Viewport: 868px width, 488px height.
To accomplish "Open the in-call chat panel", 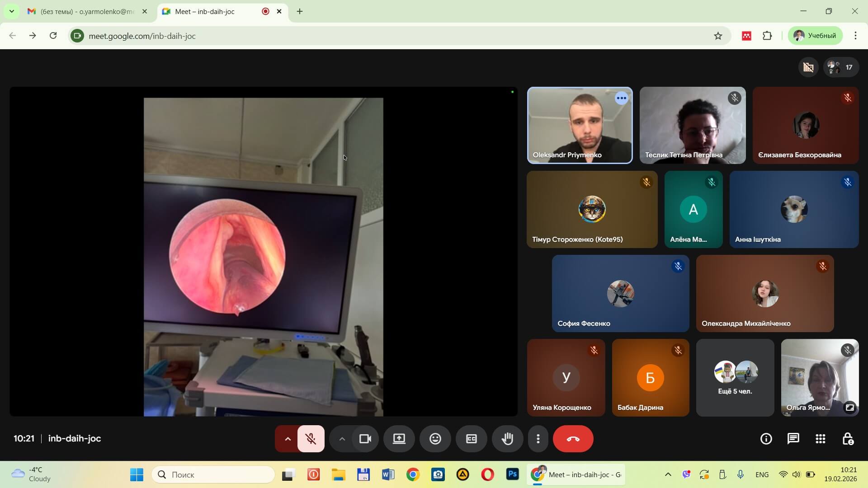I will pyautogui.click(x=793, y=439).
